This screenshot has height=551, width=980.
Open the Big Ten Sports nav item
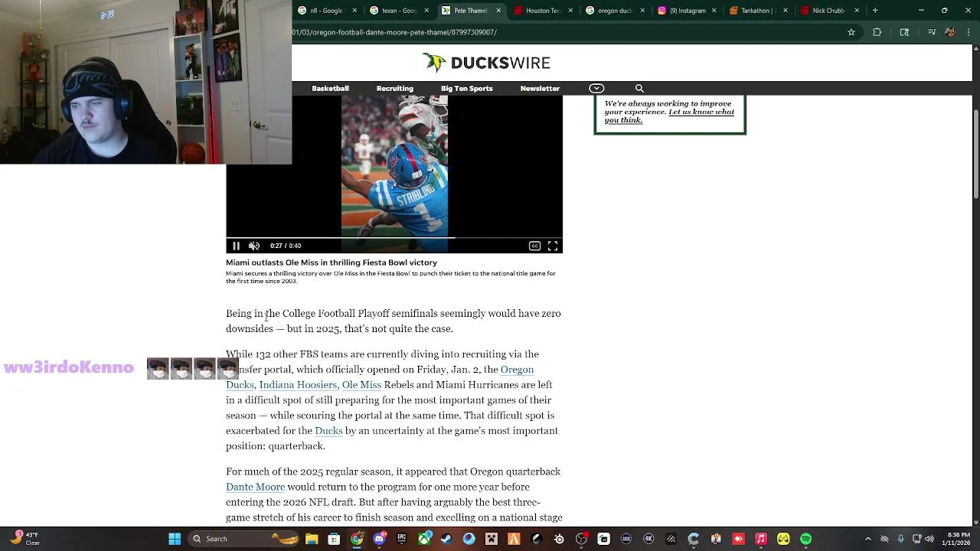point(467,89)
